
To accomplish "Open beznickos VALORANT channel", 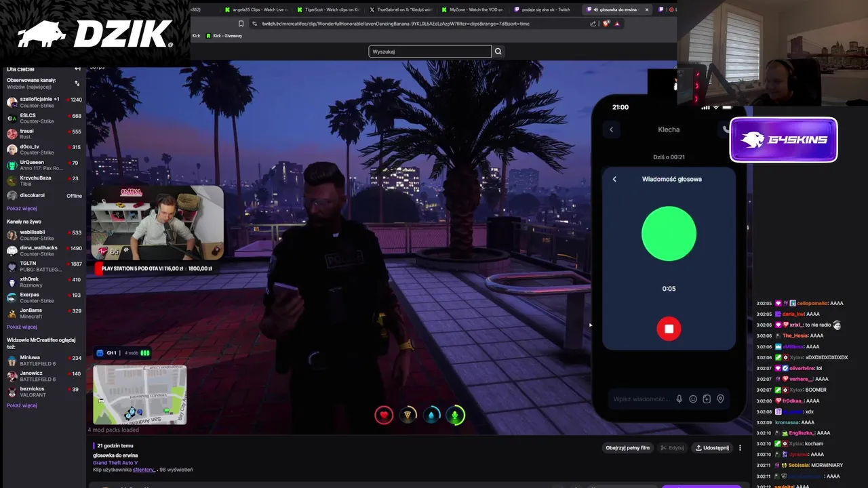I will pos(44,392).
